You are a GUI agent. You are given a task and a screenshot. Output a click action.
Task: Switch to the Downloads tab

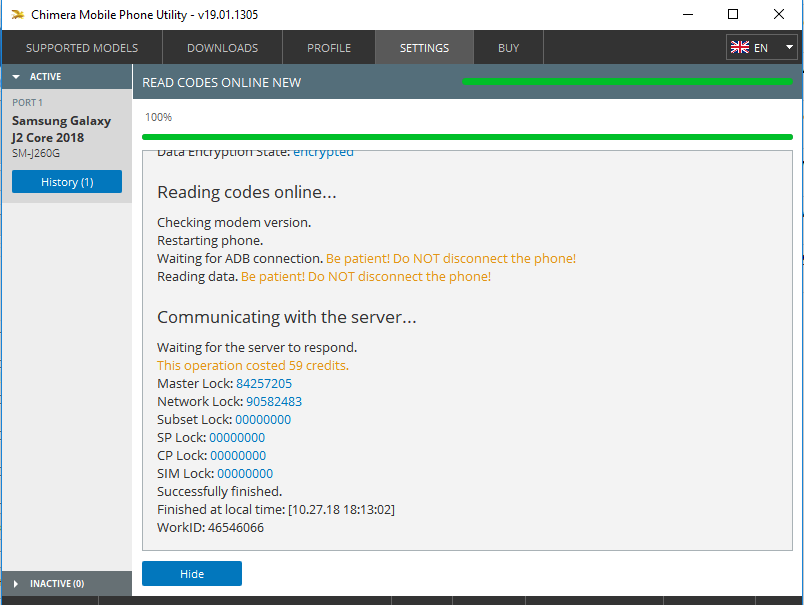pyautogui.click(x=223, y=48)
